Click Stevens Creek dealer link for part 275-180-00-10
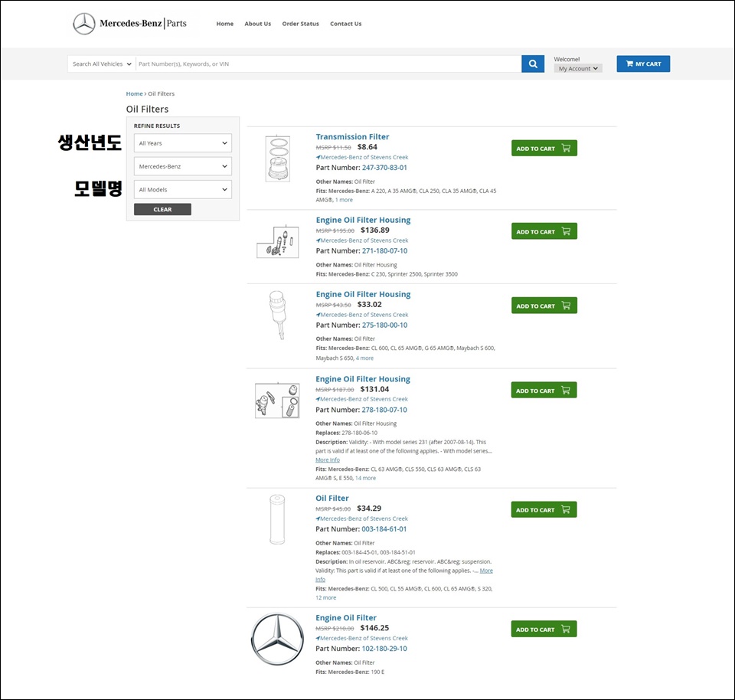Screen dimensions: 735x700 pyautogui.click(x=362, y=315)
